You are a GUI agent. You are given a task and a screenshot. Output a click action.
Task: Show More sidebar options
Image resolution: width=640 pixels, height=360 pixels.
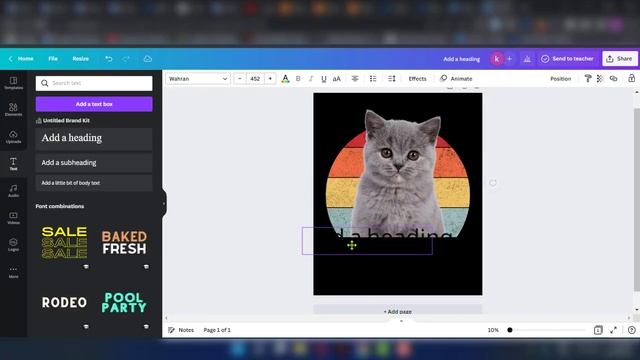pos(13,272)
